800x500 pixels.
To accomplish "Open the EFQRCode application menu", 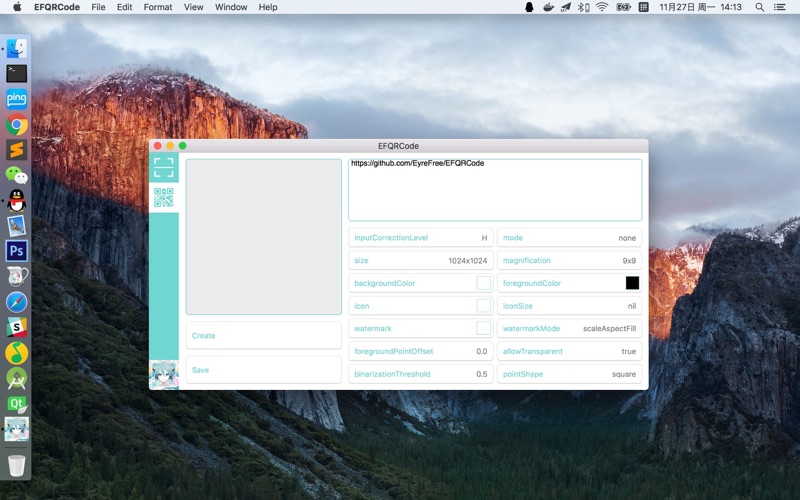I will 57,7.
